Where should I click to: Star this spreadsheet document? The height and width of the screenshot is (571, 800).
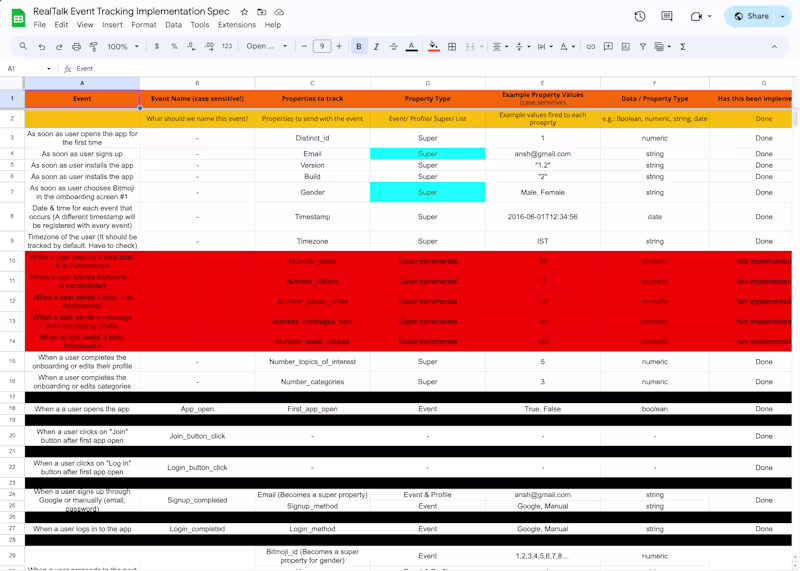click(244, 12)
